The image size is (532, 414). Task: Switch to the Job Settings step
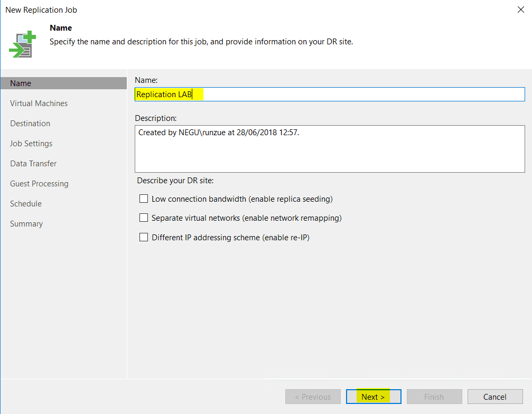(31, 143)
